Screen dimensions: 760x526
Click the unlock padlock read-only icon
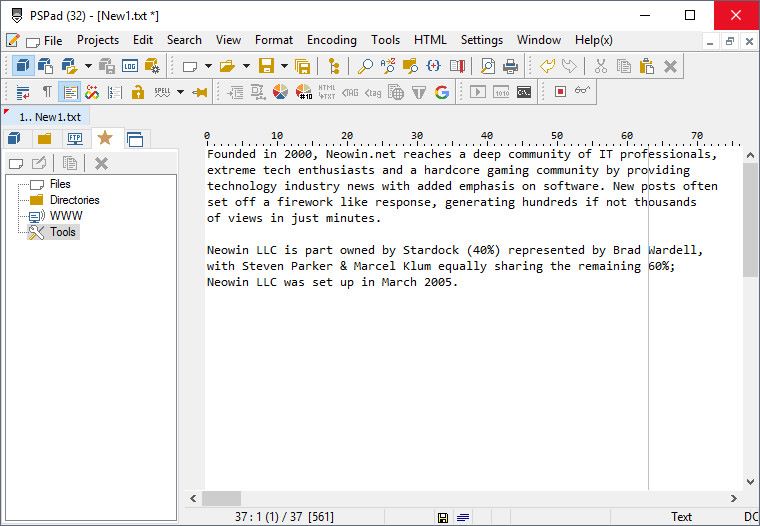138,92
